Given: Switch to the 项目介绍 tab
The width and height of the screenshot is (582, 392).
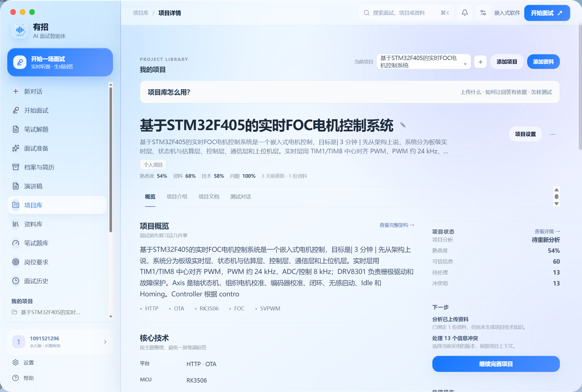Looking at the screenshot, I should click(x=177, y=197).
